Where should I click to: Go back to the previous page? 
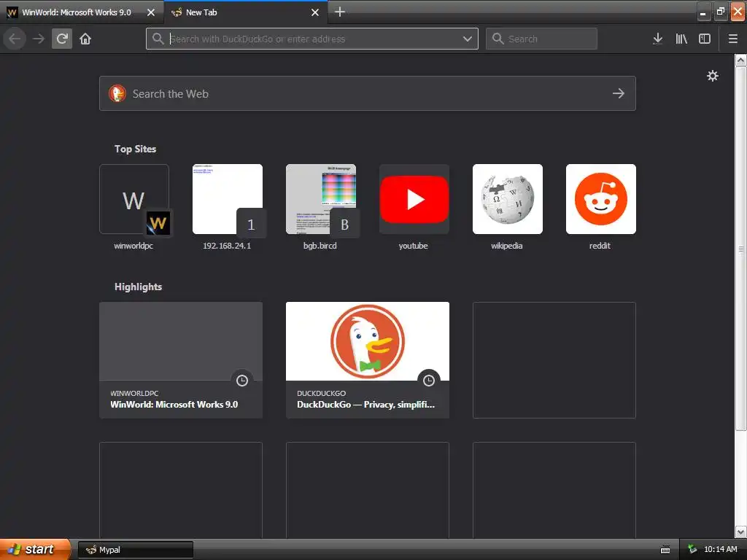tap(15, 39)
